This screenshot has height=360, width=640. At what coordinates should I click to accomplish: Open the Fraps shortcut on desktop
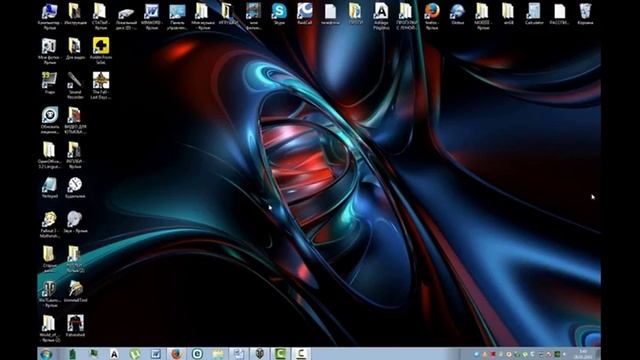[x=49, y=83]
